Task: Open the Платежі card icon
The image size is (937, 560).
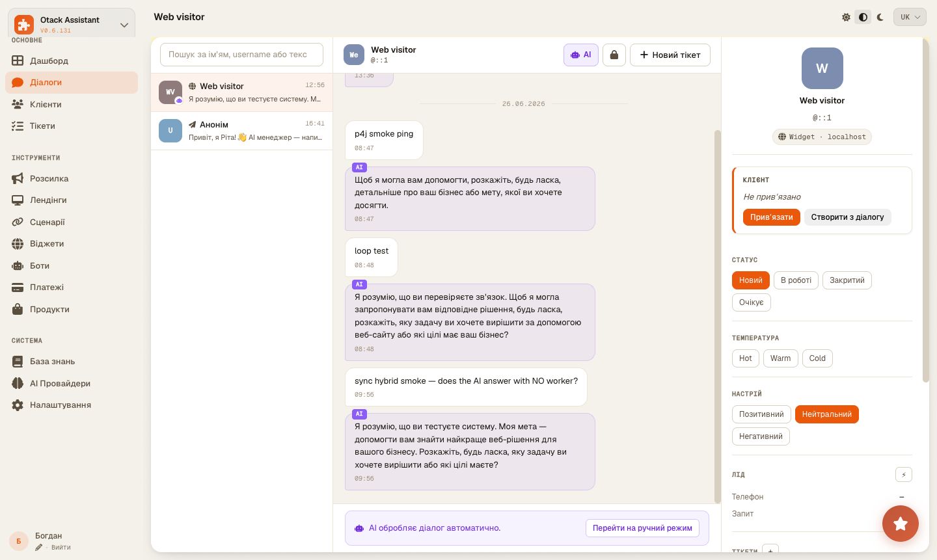Action: 18,287
